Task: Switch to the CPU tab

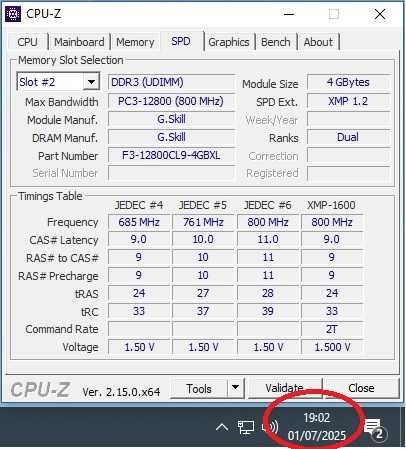Action: tap(27, 42)
